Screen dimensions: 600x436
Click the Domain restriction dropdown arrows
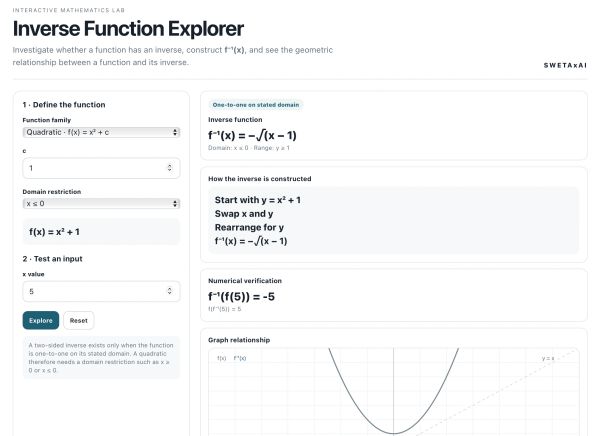coord(175,204)
